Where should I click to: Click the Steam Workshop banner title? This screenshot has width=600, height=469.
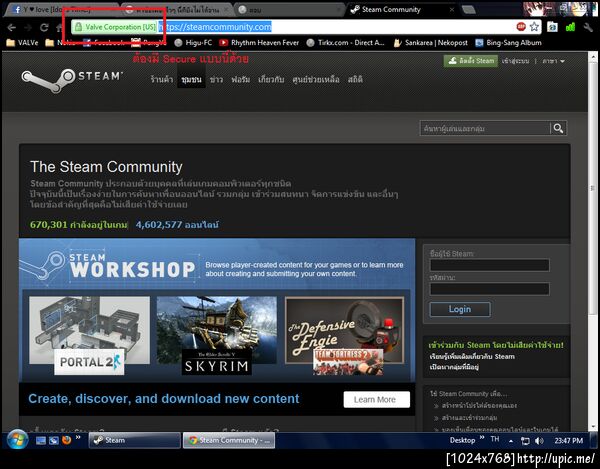click(x=133, y=264)
